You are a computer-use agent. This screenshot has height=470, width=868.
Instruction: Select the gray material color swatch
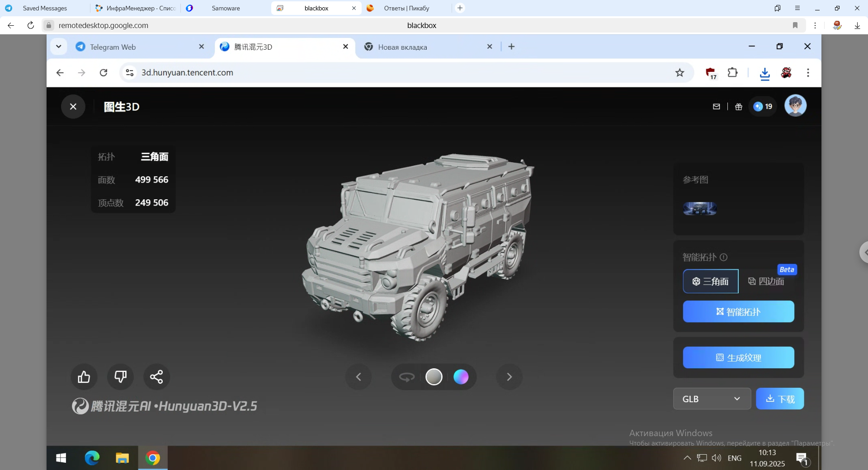(434, 377)
